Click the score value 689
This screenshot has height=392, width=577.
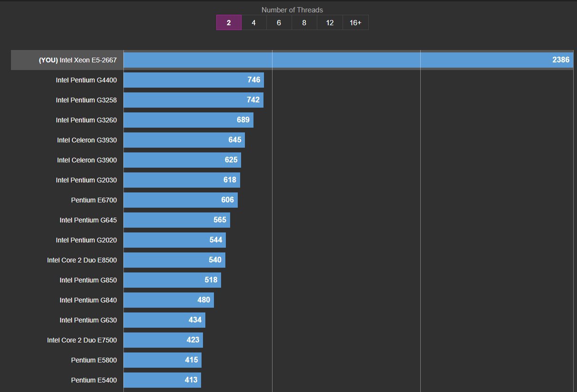(x=243, y=120)
